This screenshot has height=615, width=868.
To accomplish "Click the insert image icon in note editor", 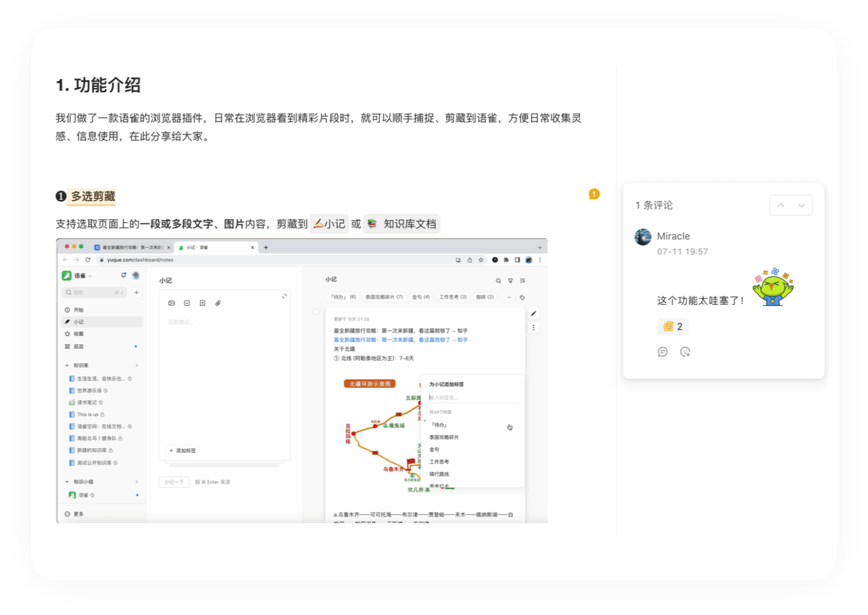I will coord(171,303).
